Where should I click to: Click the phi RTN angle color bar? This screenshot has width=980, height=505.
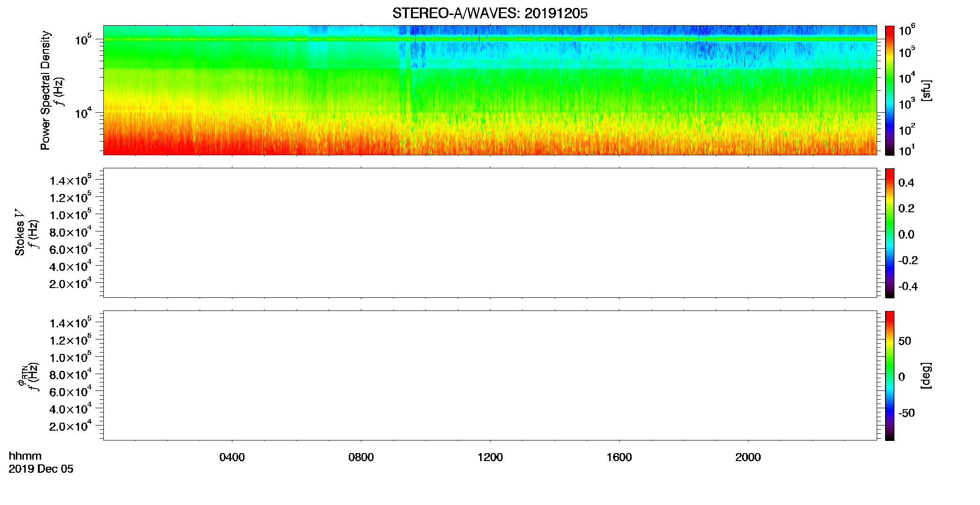coord(890,375)
